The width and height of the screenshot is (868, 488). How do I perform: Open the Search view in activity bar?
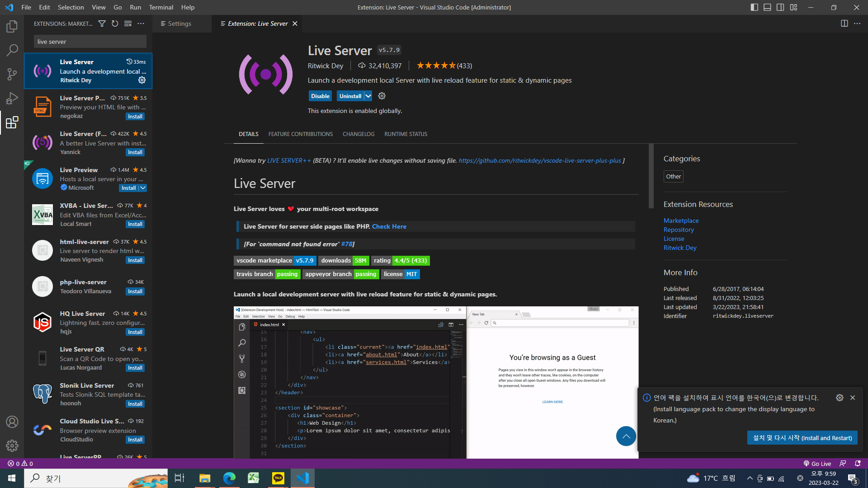coord(12,50)
